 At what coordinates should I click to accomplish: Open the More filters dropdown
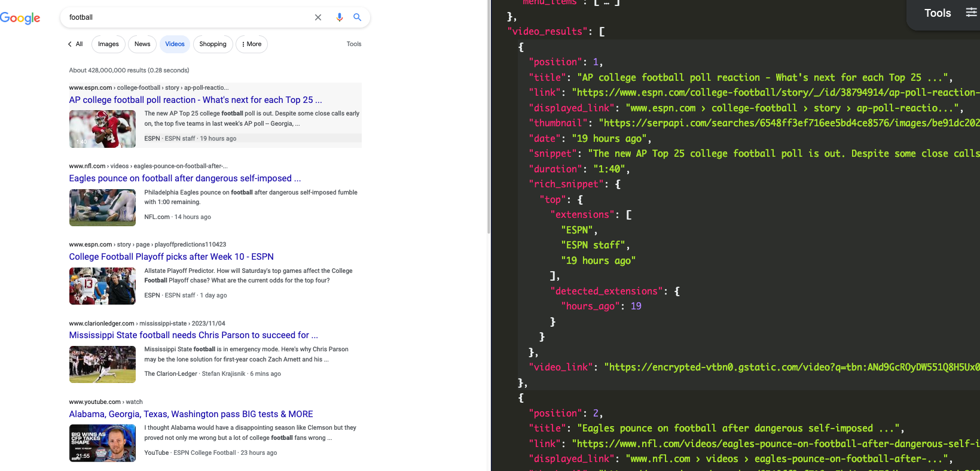point(252,44)
